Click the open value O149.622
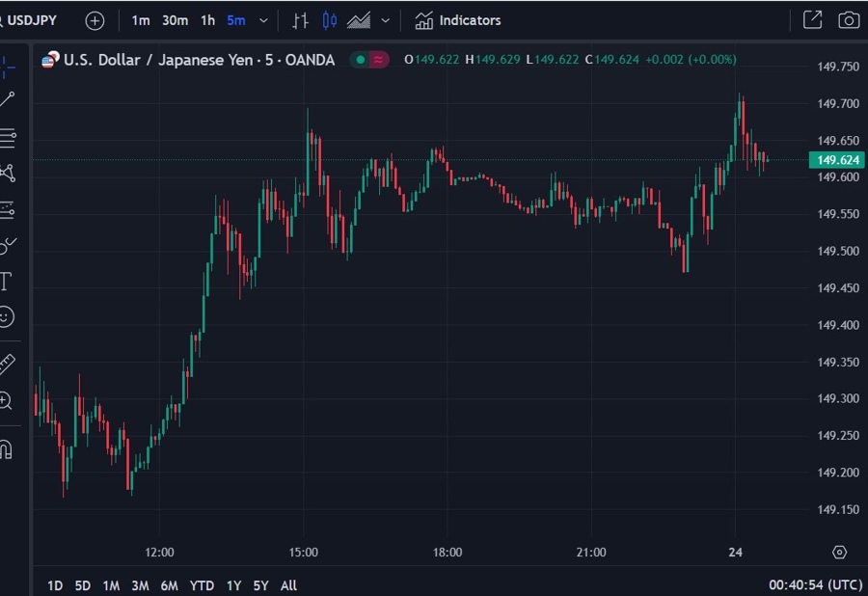868x596 pixels. 432,59
